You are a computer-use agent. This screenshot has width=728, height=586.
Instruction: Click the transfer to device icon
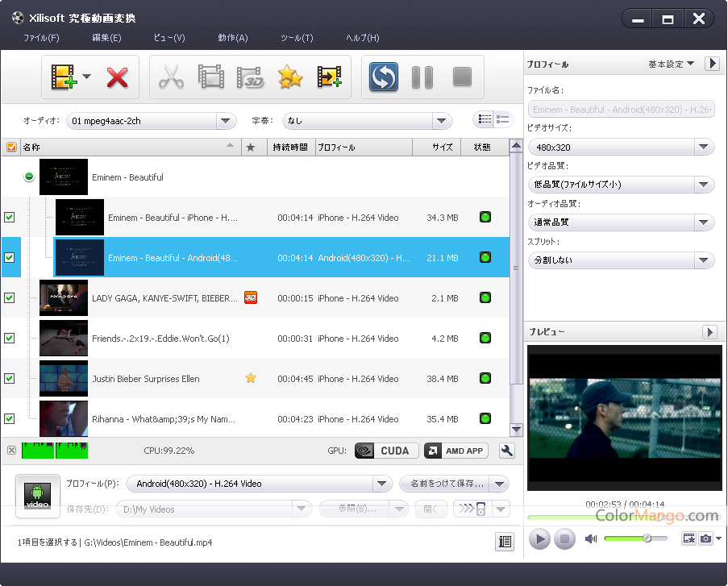click(472, 509)
